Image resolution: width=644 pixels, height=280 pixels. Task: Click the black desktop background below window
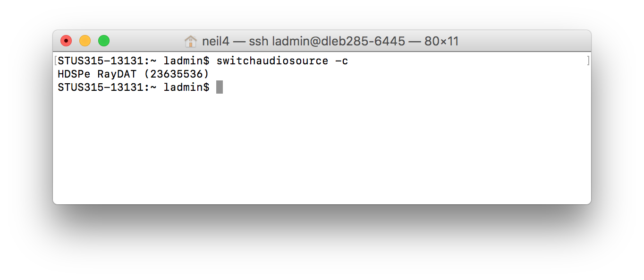(321, 241)
